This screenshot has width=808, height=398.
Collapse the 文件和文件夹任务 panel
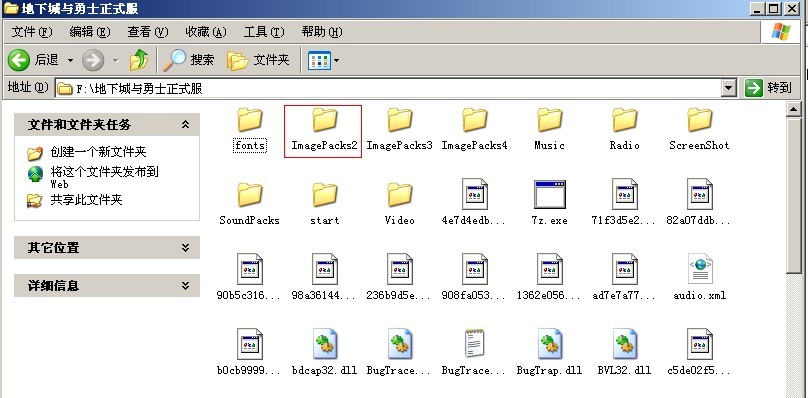pos(186,124)
